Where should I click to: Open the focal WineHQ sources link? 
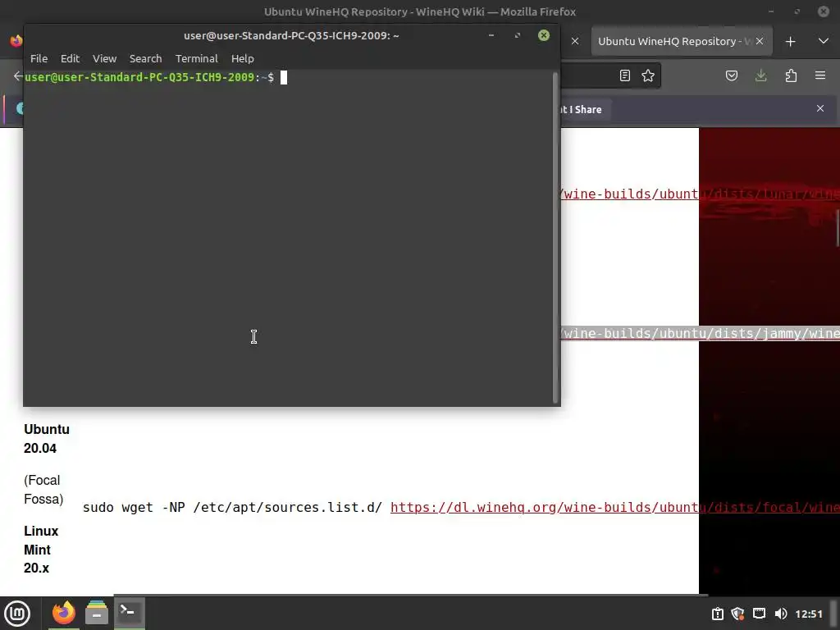615,507
